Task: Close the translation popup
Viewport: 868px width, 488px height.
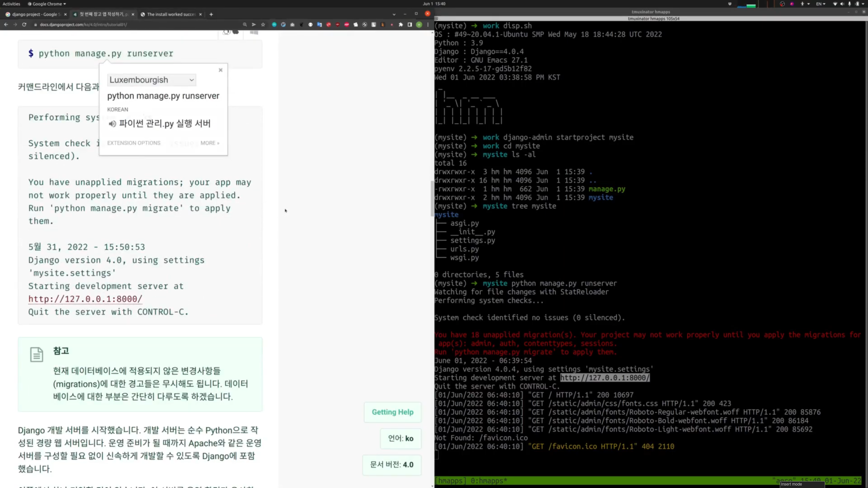Action: (221, 70)
